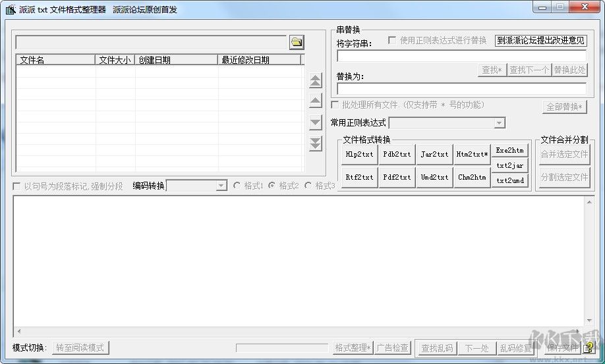
Task: Move selected file to top of list
Action: (x=315, y=81)
